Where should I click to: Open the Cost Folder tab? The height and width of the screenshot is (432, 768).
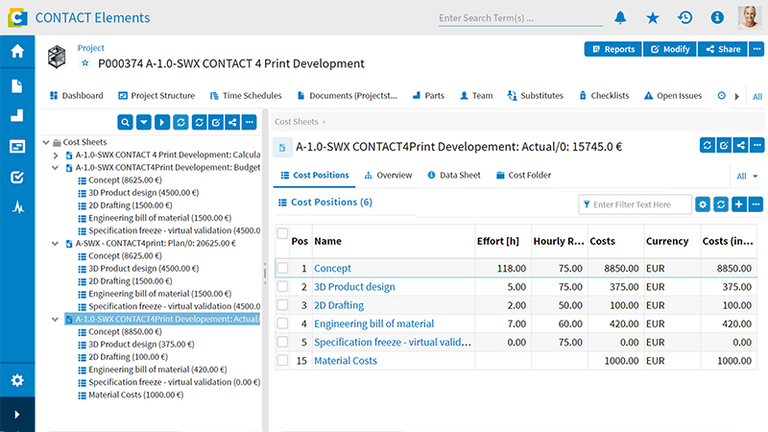(524, 175)
